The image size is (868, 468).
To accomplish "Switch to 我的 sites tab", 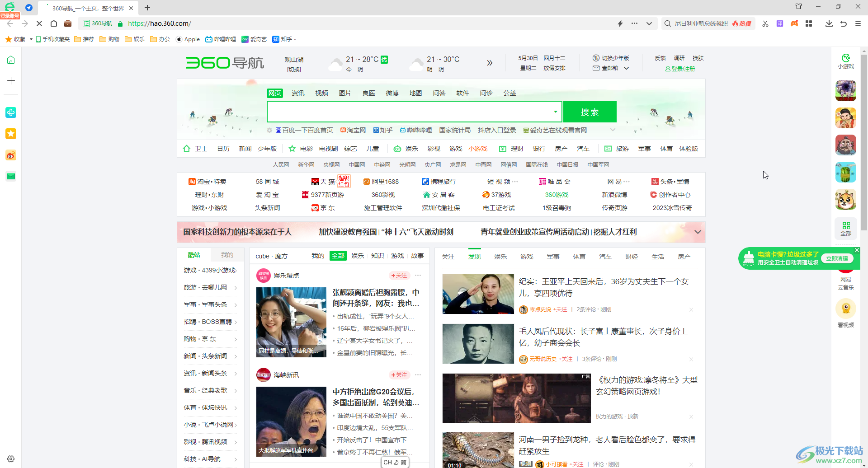I will coord(227,255).
